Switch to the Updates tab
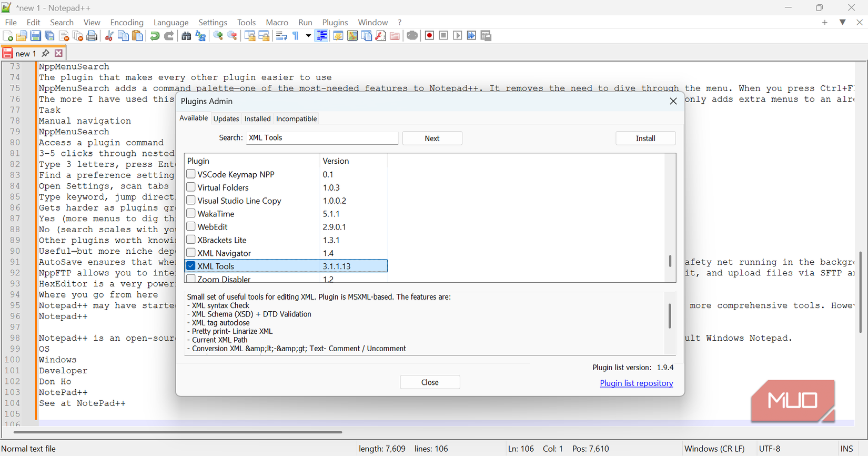The height and width of the screenshot is (456, 868). click(x=226, y=119)
